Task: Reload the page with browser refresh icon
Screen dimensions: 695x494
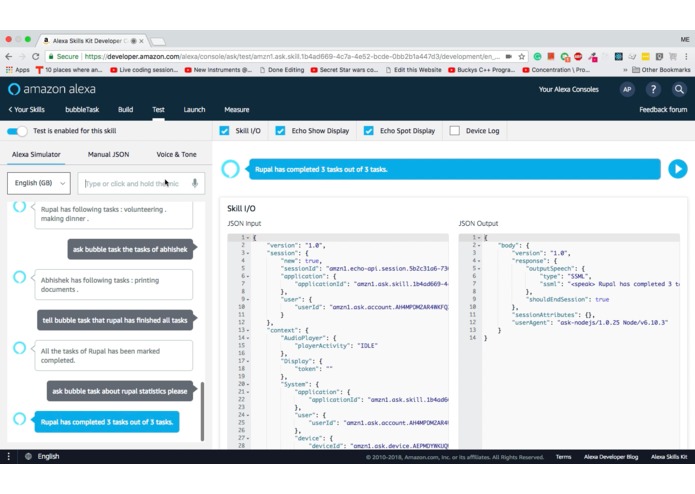Action: [x=36, y=56]
